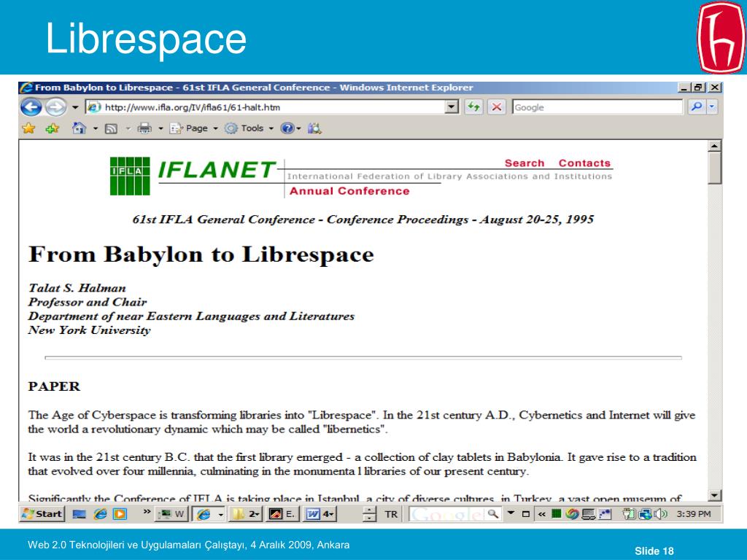Click the 3:39 PM system clock
The image size is (747, 560).
693,514
